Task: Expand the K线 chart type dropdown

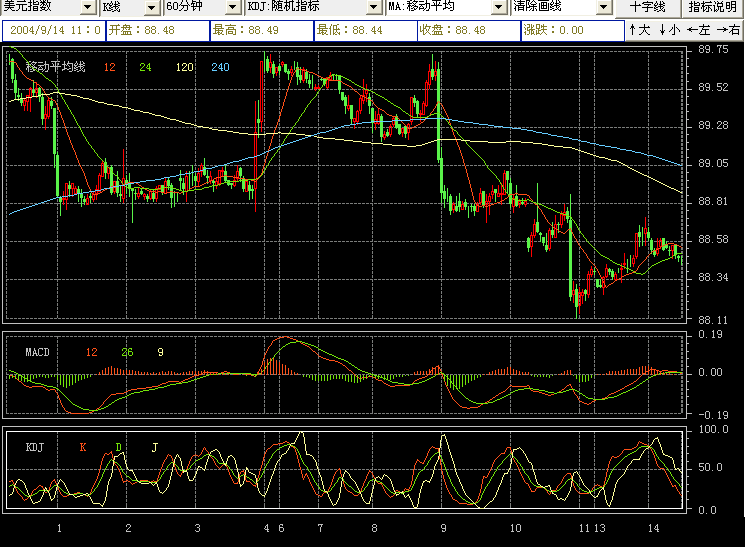Action: click(151, 8)
